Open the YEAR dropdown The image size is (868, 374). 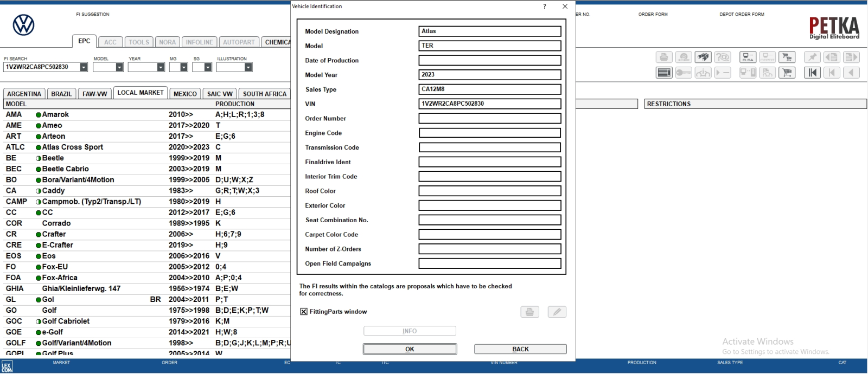click(161, 67)
